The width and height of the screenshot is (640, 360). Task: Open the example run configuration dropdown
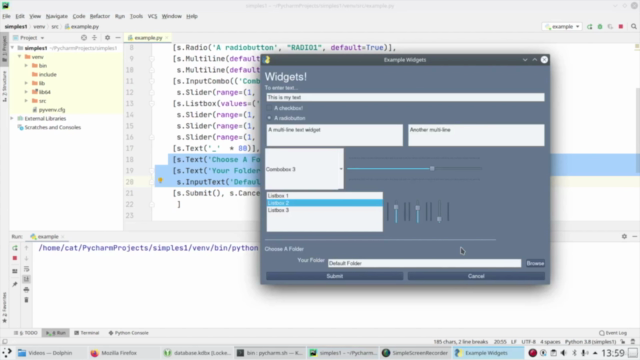tap(563, 27)
